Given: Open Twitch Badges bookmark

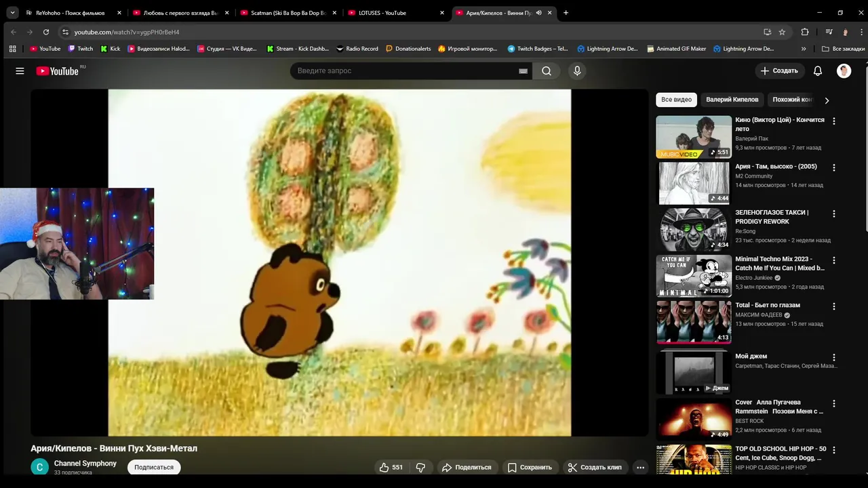Looking at the screenshot, I should pos(538,49).
